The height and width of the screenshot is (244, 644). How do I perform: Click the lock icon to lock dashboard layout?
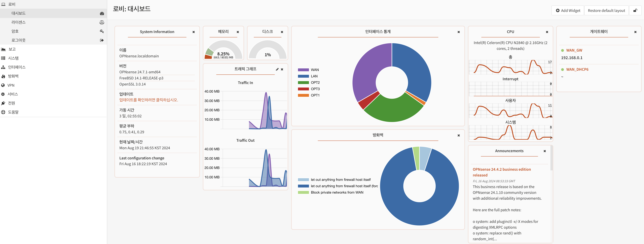pyautogui.click(x=635, y=10)
